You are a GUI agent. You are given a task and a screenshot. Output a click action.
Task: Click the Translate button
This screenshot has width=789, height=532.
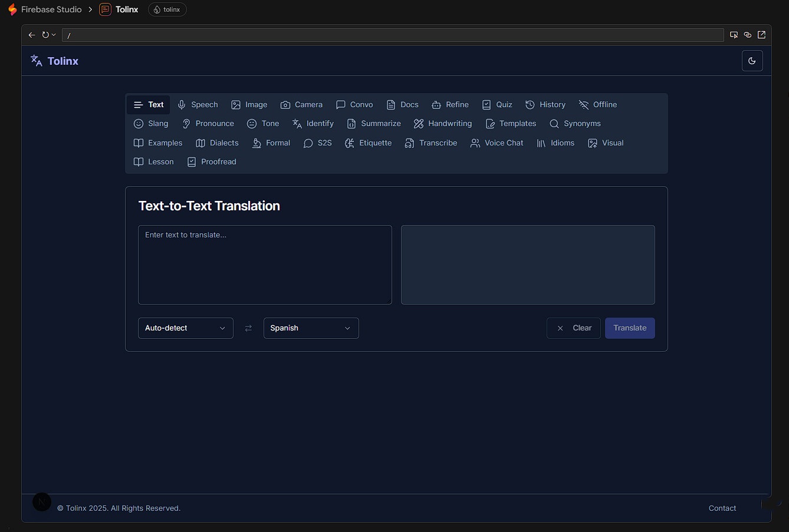tap(630, 328)
